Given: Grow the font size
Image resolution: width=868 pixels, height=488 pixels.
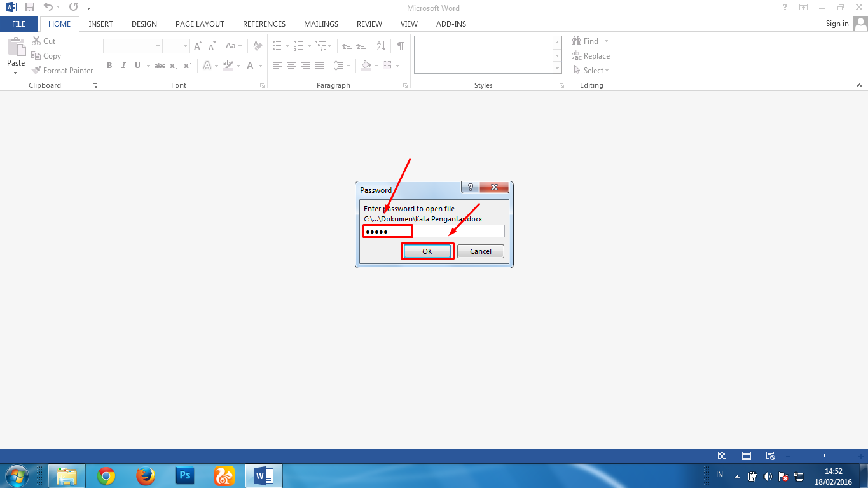Looking at the screenshot, I should click(198, 46).
